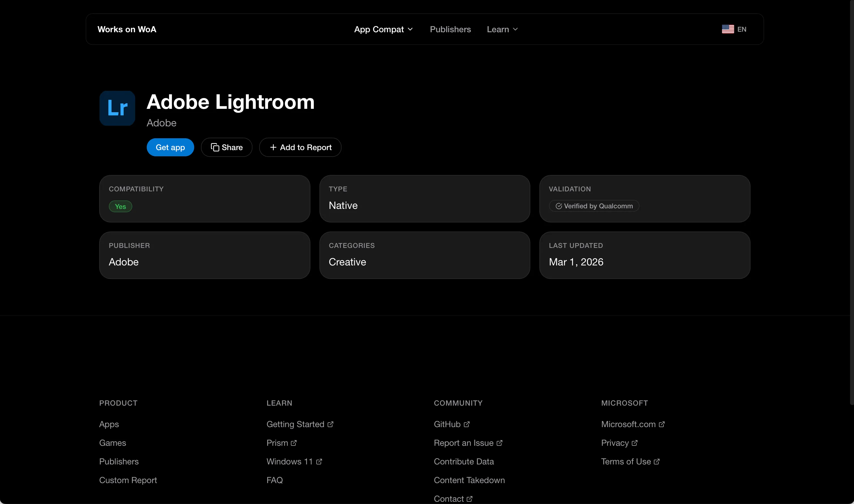Click the Mar 1, 2026 date
Viewport: 854px width, 504px height.
[x=576, y=262]
